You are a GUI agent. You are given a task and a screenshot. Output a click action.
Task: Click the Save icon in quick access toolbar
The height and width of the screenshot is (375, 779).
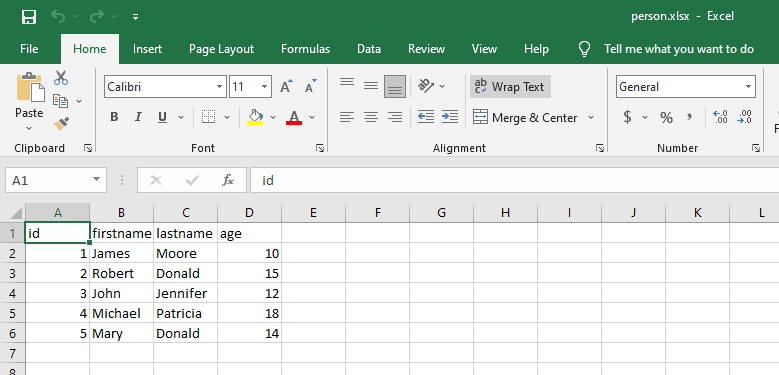click(29, 17)
